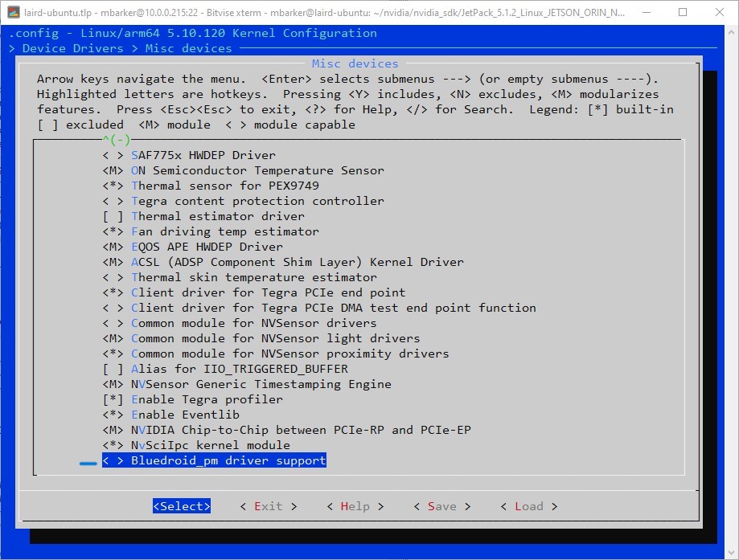This screenshot has height=560, width=739.
Task: Toggle Fan driving temp estimator state
Action: click(110, 231)
